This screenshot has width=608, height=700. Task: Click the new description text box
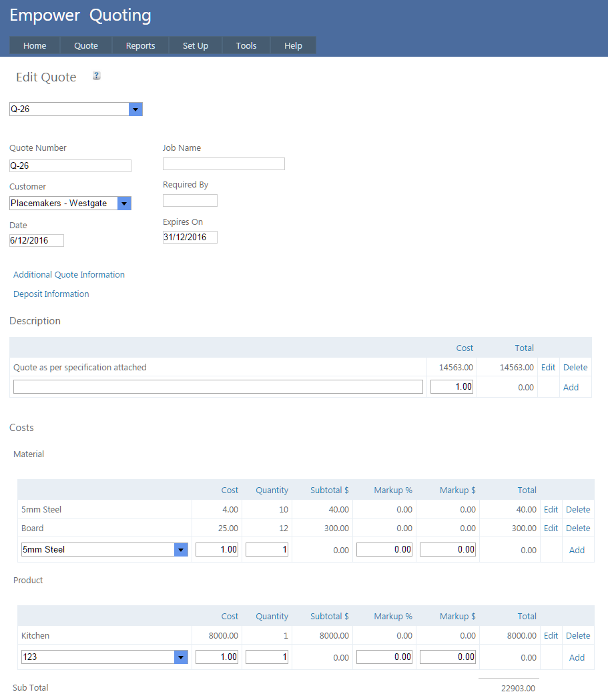tap(218, 387)
